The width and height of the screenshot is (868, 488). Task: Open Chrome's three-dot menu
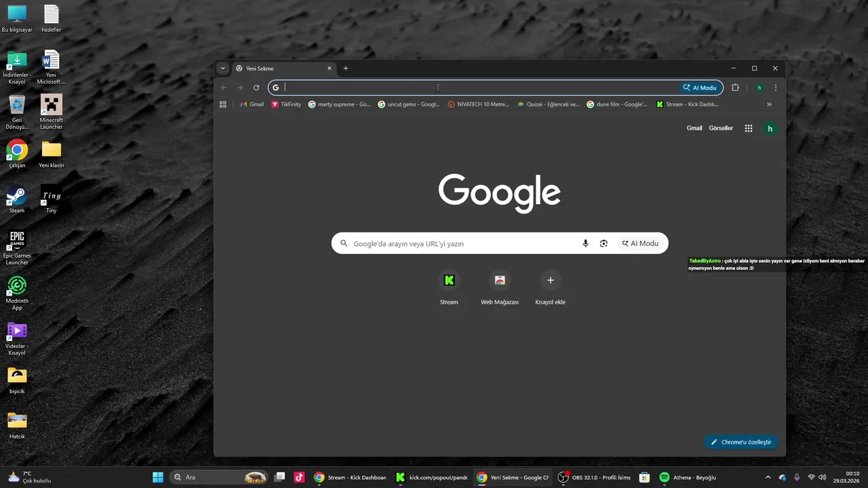point(776,87)
